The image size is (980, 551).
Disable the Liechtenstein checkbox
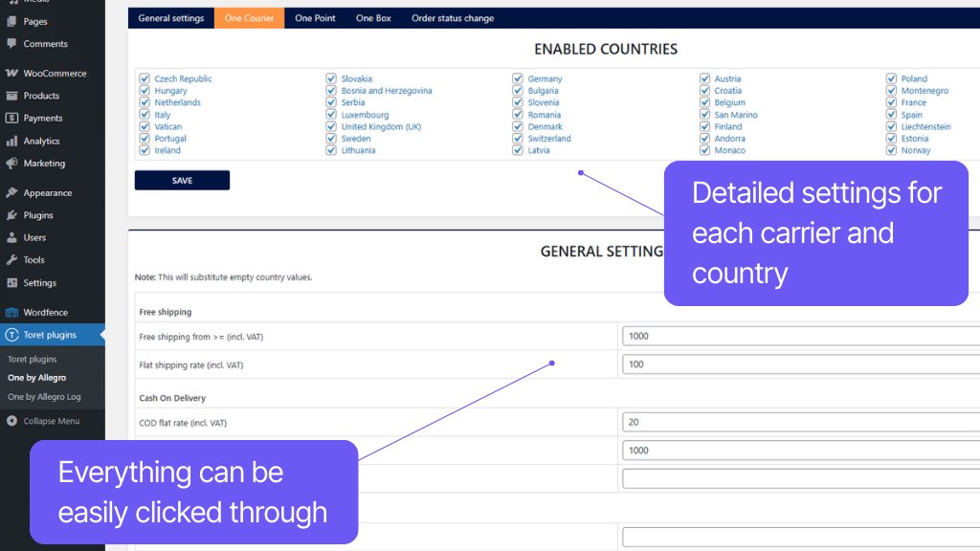pos(891,126)
